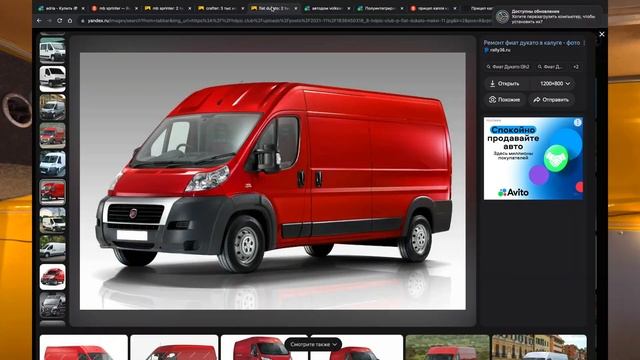Show more tags with the '+2' chip
The image size is (640, 360).
(x=576, y=67)
